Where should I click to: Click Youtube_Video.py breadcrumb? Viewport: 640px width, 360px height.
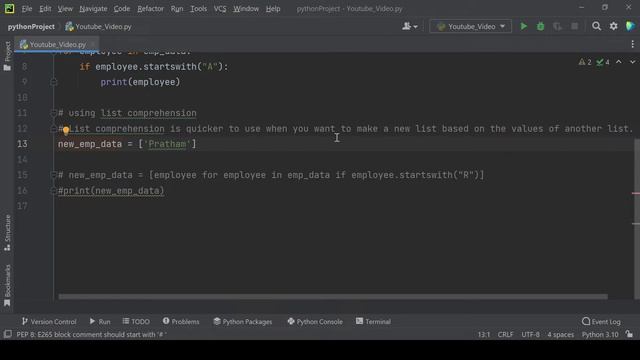click(98, 27)
